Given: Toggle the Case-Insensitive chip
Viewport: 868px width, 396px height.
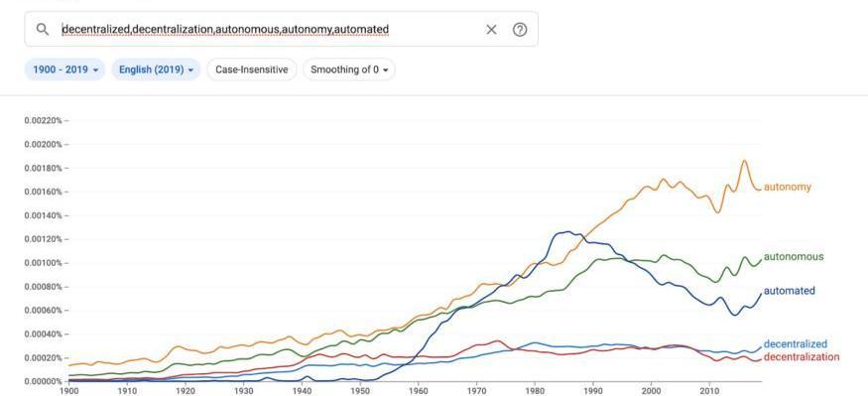Looking at the screenshot, I should pyautogui.click(x=252, y=69).
